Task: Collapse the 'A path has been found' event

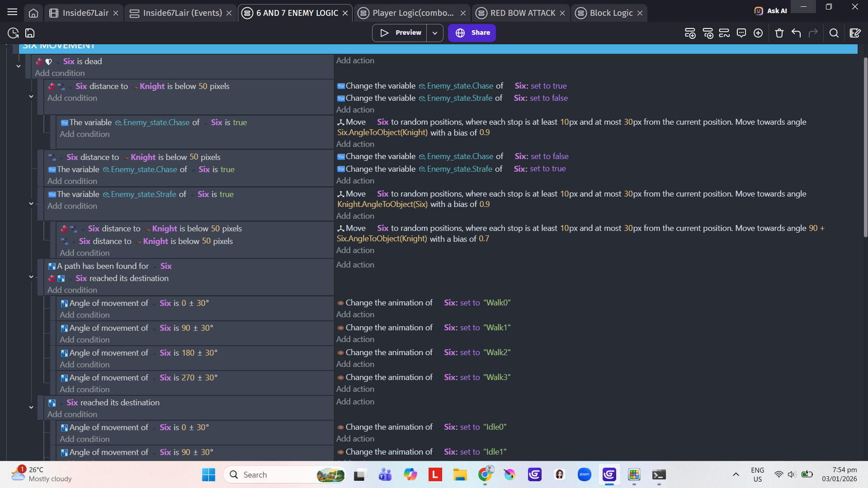Action: pyautogui.click(x=31, y=277)
